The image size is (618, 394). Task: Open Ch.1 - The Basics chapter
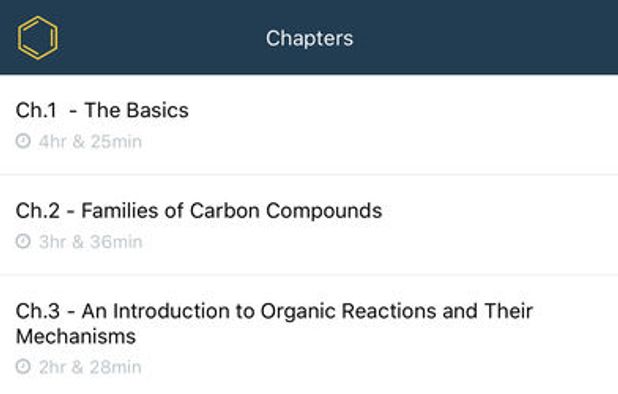(309, 125)
